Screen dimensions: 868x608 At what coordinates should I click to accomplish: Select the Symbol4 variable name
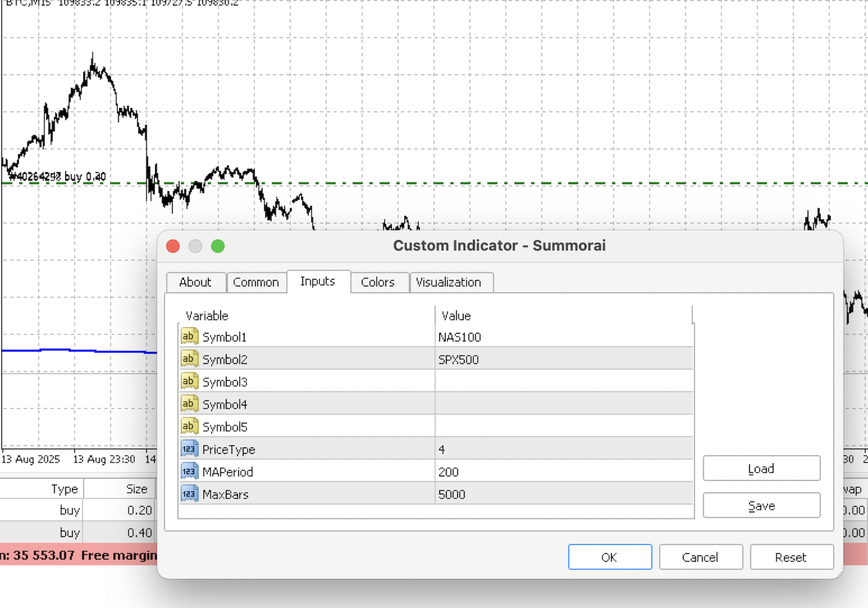coord(225,405)
